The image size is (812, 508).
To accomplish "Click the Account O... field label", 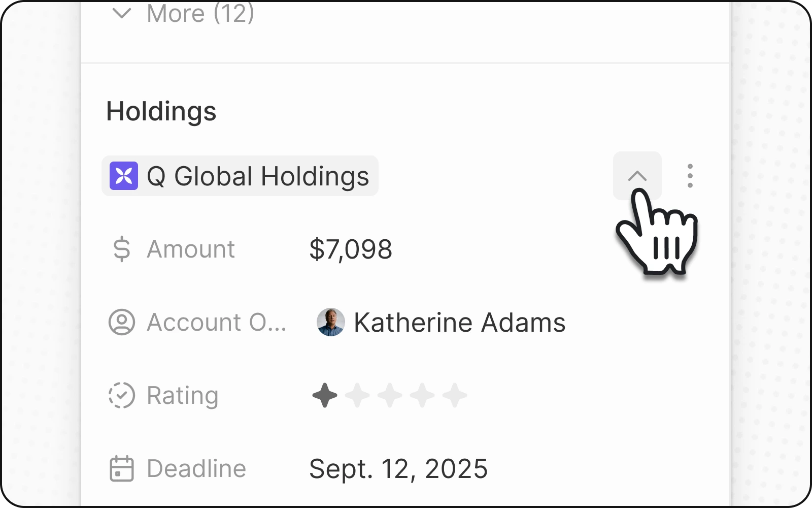I will 216,322.
